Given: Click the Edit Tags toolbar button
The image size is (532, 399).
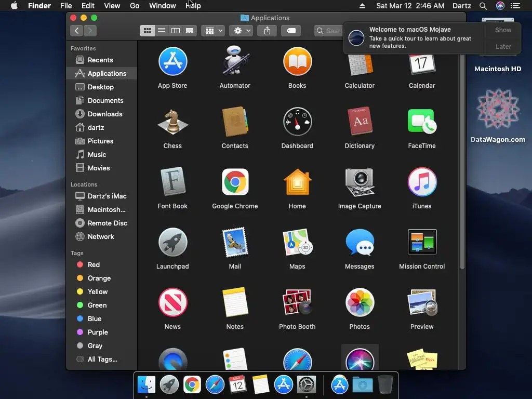Looking at the screenshot, I should [x=291, y=31].
